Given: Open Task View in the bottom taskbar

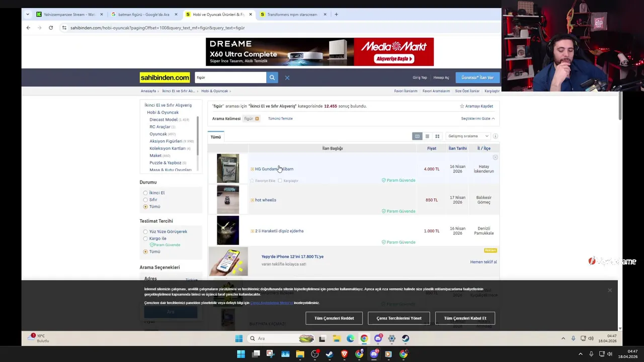Looking at the screenshot, I should (256, 354).
